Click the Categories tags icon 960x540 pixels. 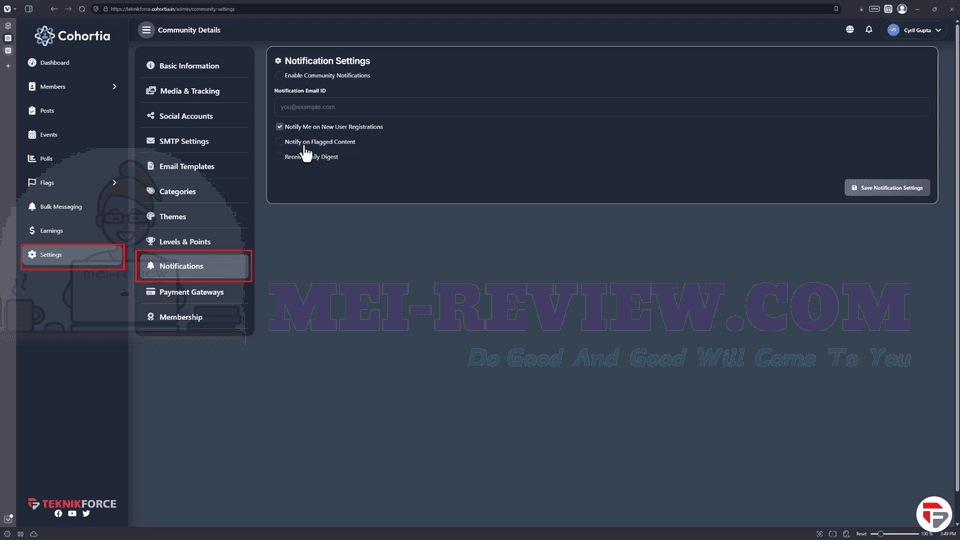[150, 191]
